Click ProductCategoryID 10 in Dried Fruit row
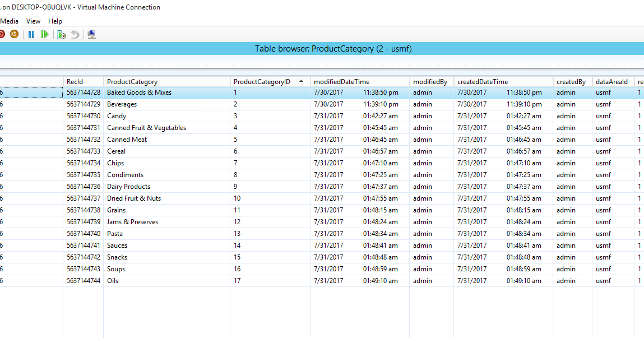 tap(237, 198)
